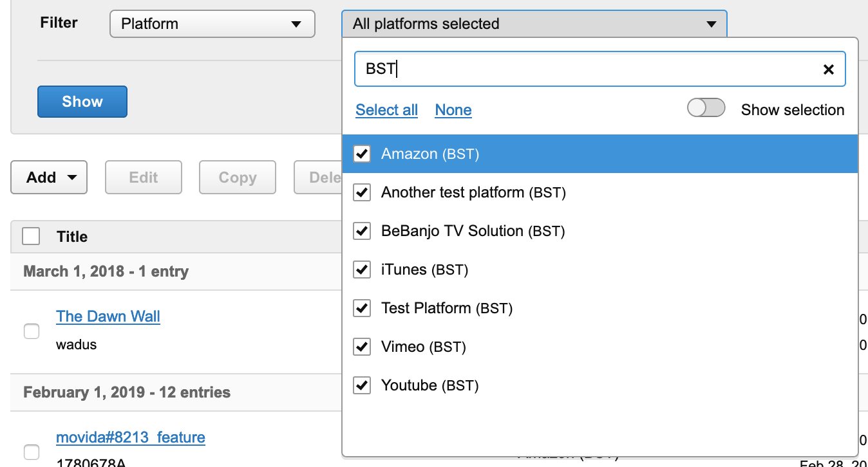Screen dimensions: 868x467
Task: Open the Platform filter type dropdown
Action: 212,24
